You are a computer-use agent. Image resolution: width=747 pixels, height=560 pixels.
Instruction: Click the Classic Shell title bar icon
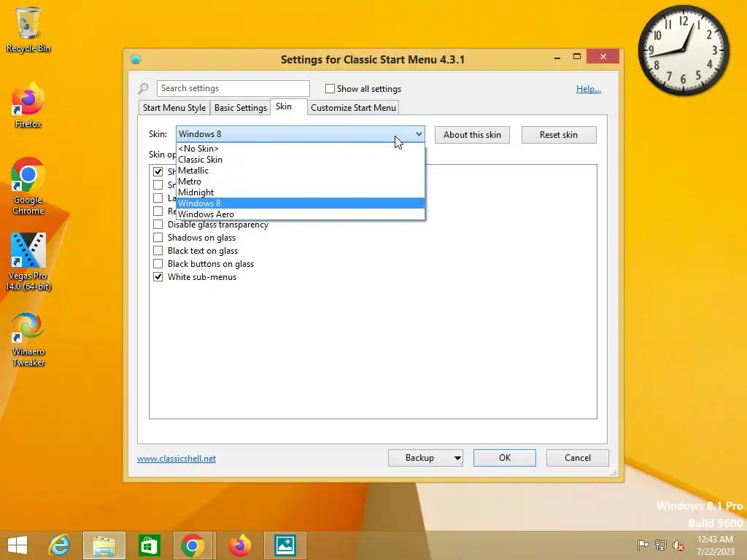coord(136,59)
